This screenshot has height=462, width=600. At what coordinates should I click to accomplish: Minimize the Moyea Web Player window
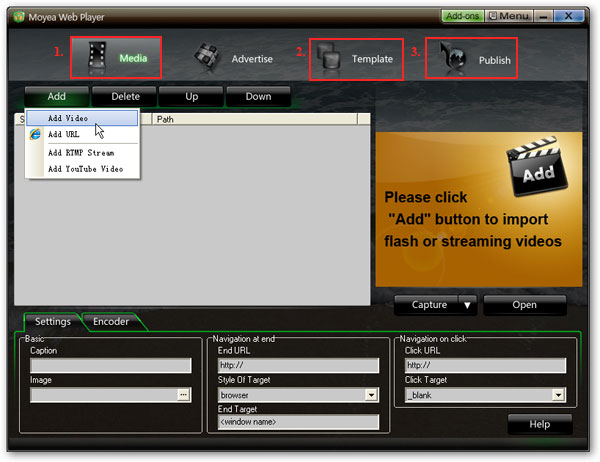(x=543, y=16)
